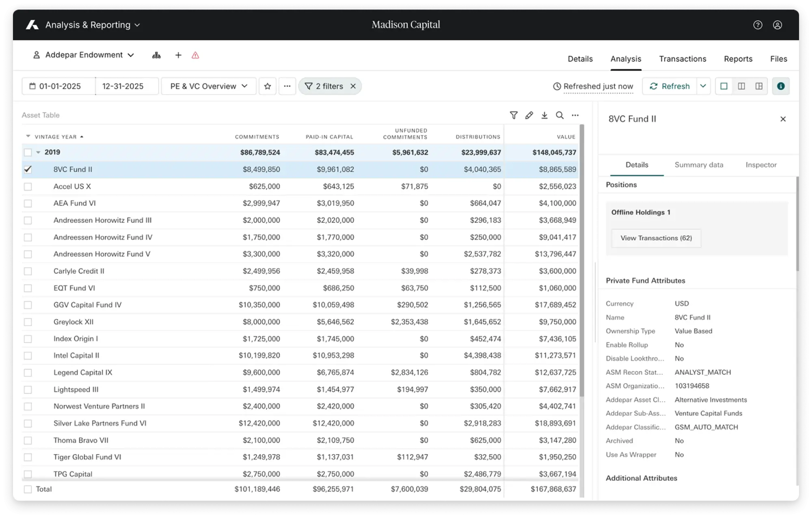
Task: Click the Asset Table vertical scrollbar
Action: [582, 260]
